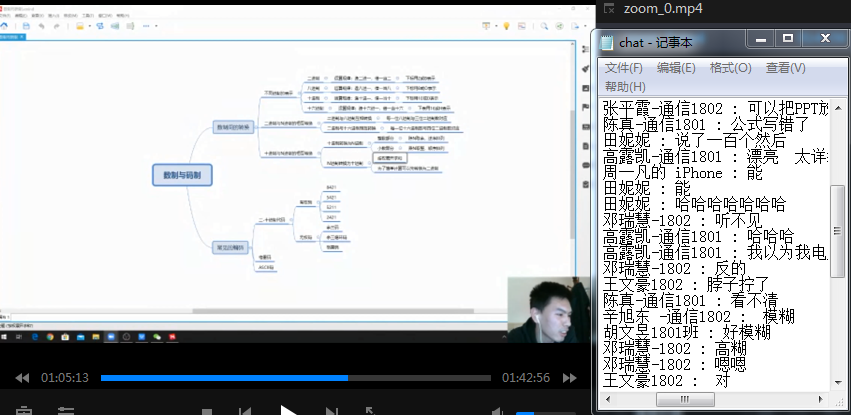851x415 pixels.
Task: Open 格式(O) menu in Notepad
Action: (731, 68)
